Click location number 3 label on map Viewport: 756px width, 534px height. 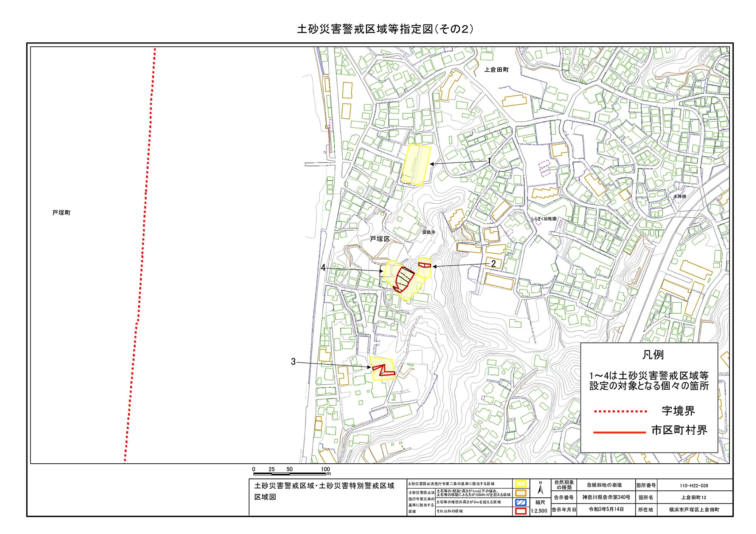[x=293, y=362]
